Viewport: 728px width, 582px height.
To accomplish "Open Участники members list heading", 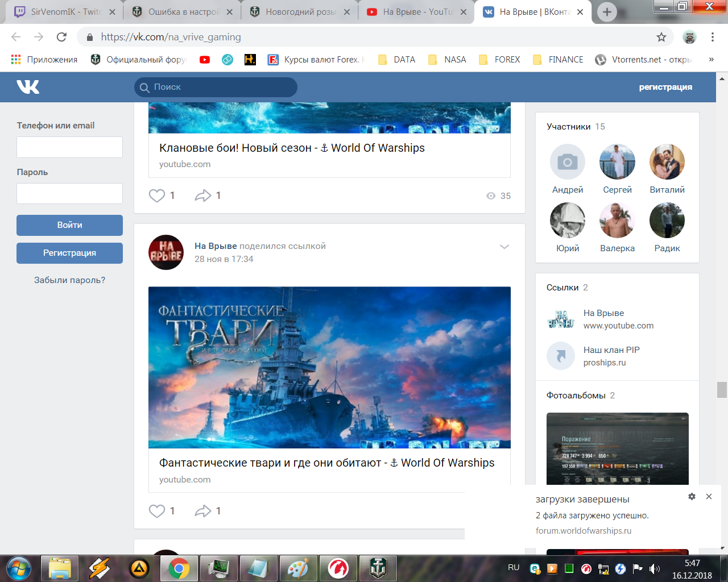I will (x=568, y=127).
